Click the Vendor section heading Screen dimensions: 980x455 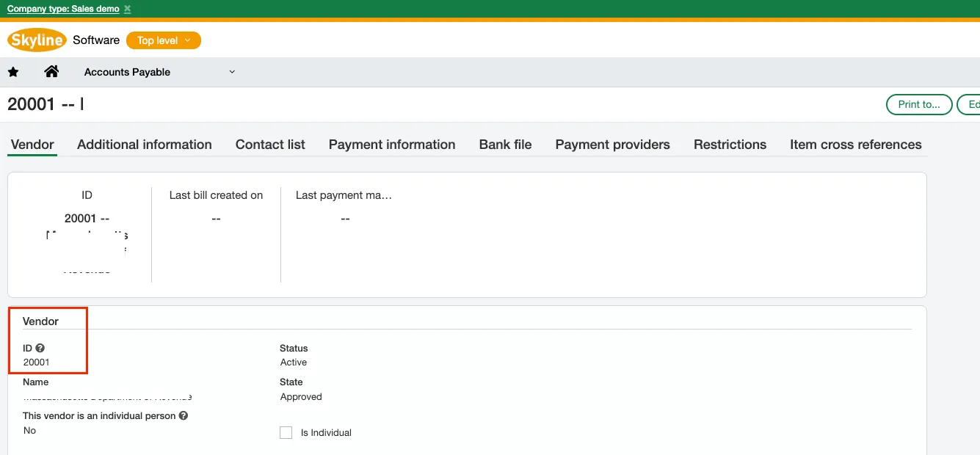(x=40, y=321)
